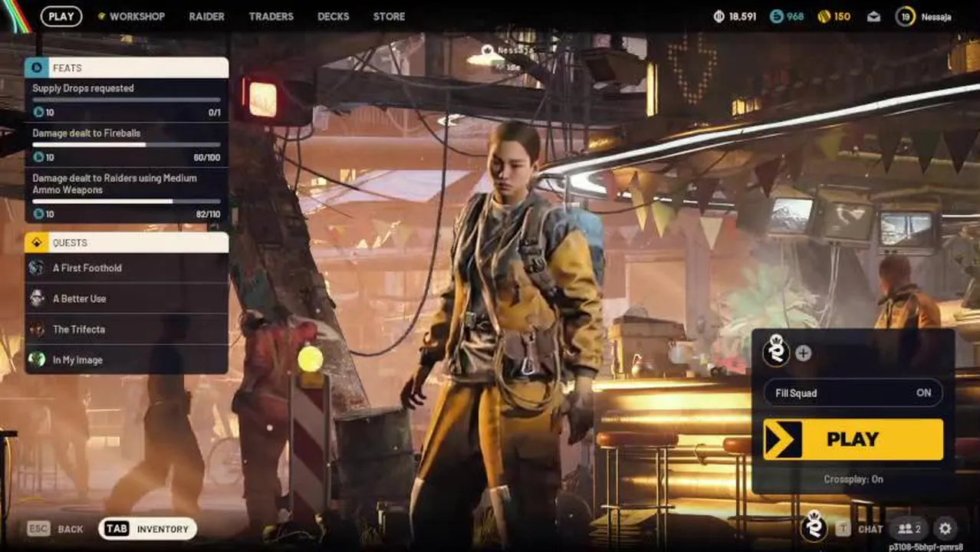Select the Supply Drops requested feat
980x552 pixels.
pyautogui.click(x=127, y=100)
